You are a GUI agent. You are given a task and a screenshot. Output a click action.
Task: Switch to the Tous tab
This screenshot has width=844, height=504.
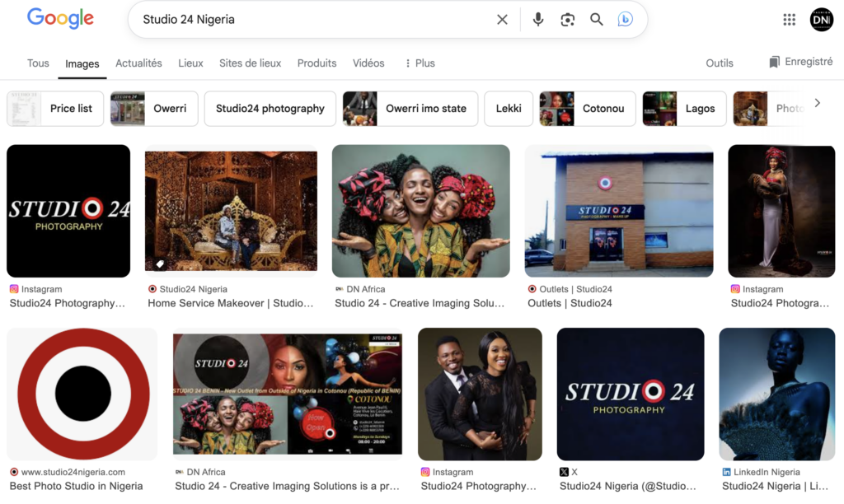pyautogui.click(x=38, y=63)
